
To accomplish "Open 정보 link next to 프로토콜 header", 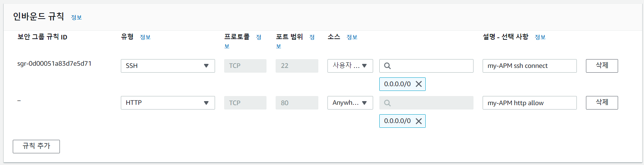I will [x=243, y=42].
